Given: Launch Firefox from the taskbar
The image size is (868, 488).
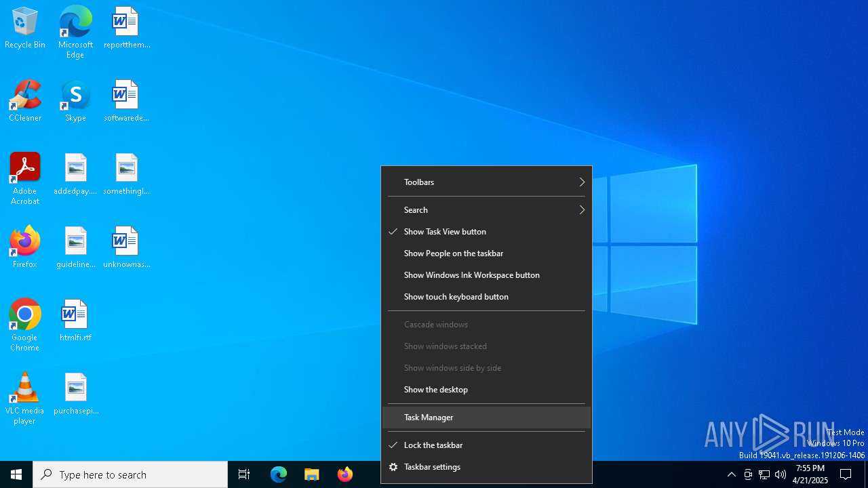Looking at the screenshot, I should point(345,474).
